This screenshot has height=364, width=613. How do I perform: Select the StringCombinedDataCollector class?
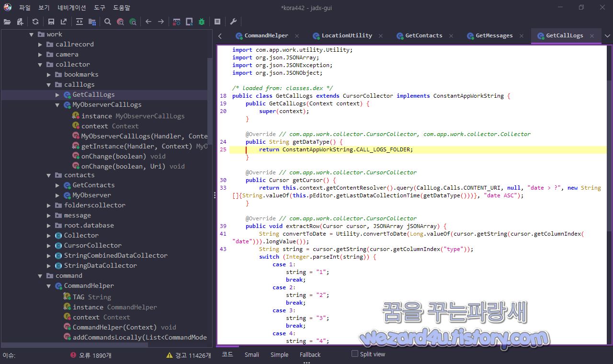pyautogui.click(x=116, y=255)
